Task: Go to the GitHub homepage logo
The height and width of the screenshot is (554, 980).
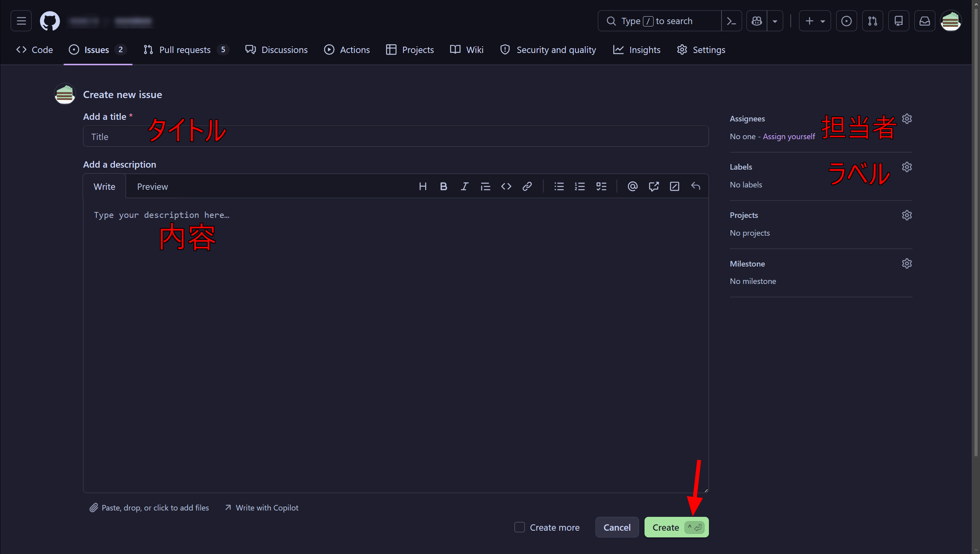Action: click(50, 21)
